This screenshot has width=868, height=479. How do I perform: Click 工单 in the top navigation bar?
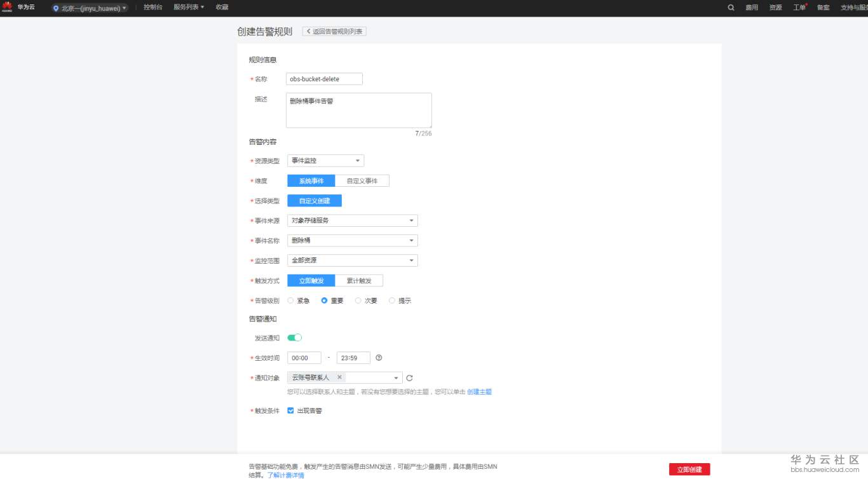click(798, 8)
